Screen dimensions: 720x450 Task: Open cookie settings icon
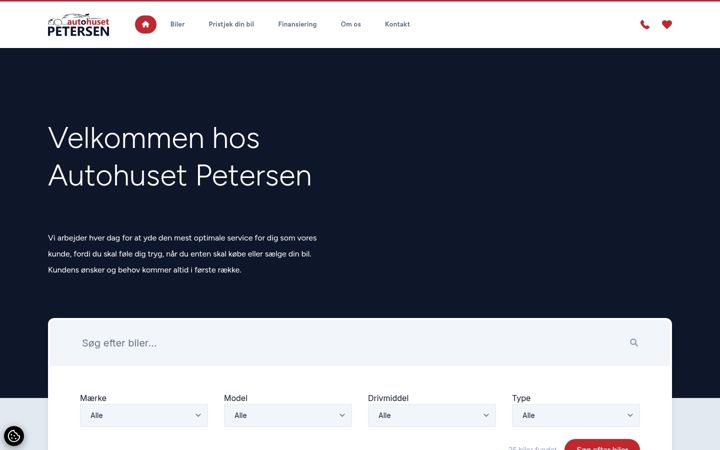click(14, 436)
